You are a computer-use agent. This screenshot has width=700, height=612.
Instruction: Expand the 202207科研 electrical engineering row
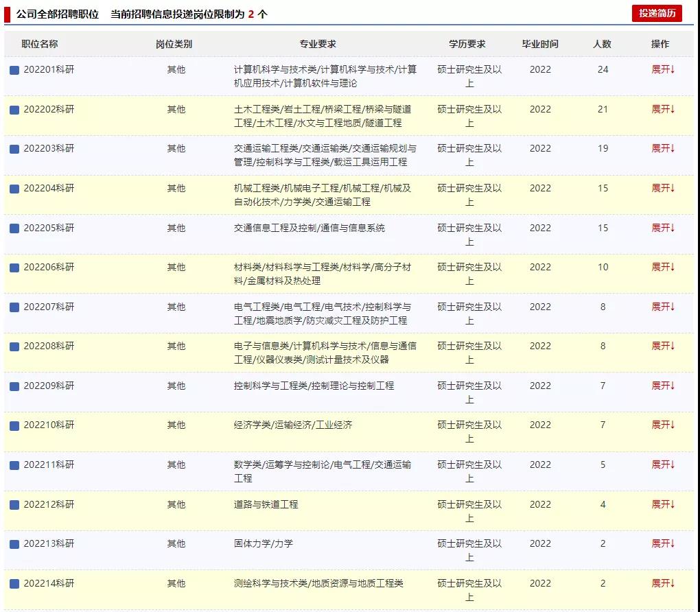pyautogui.click(x=663, y=307)
